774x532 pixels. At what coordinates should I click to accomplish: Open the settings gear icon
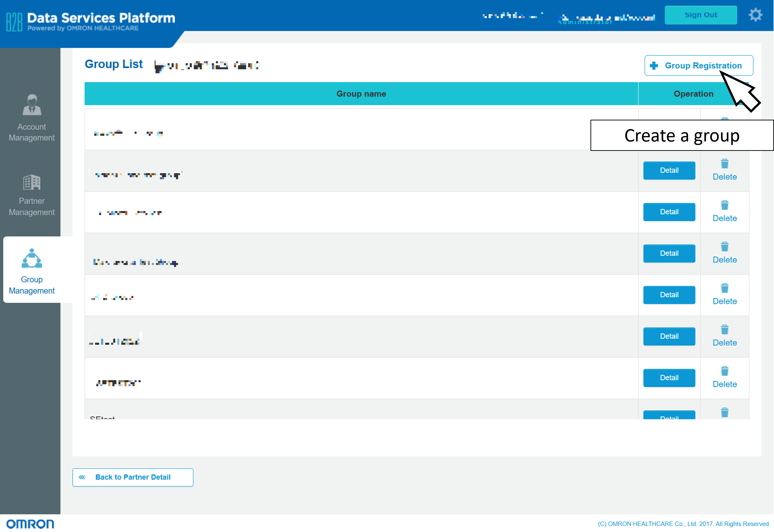pos(755,15)
